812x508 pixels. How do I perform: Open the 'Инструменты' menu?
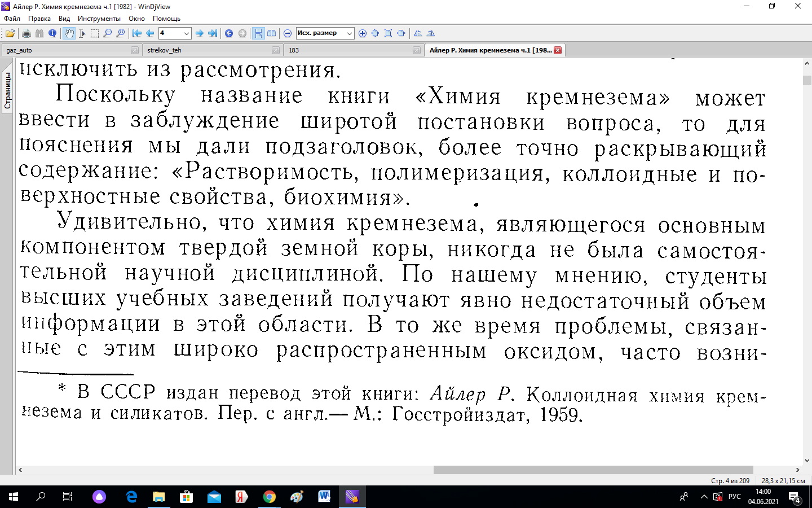pos(99,19)
